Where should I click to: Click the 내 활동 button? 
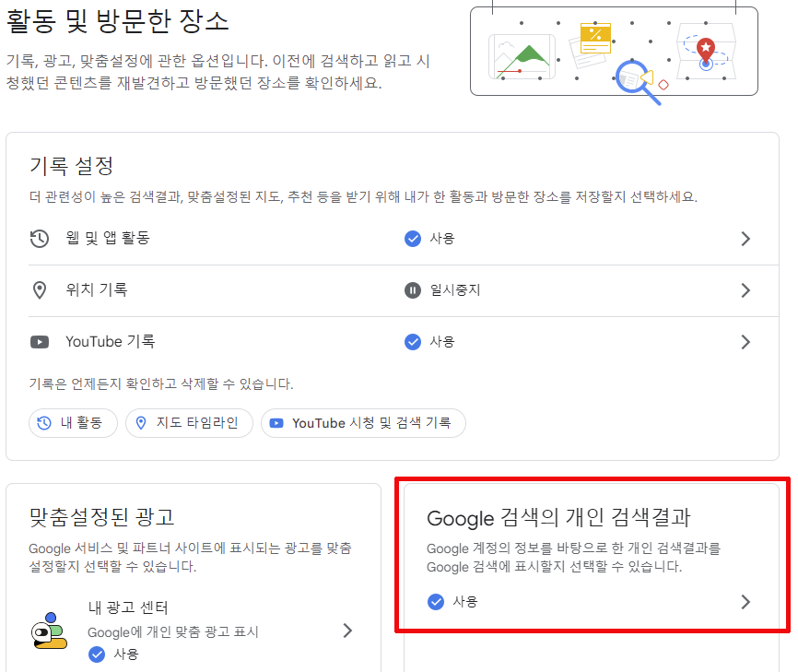click(x=74, y=423)
